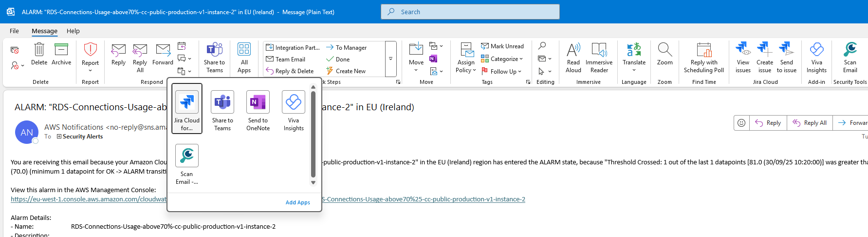The width and height of the screenshot is (868, 237).
Task: Click the Add Apps link
Action: tap(297, 202)
